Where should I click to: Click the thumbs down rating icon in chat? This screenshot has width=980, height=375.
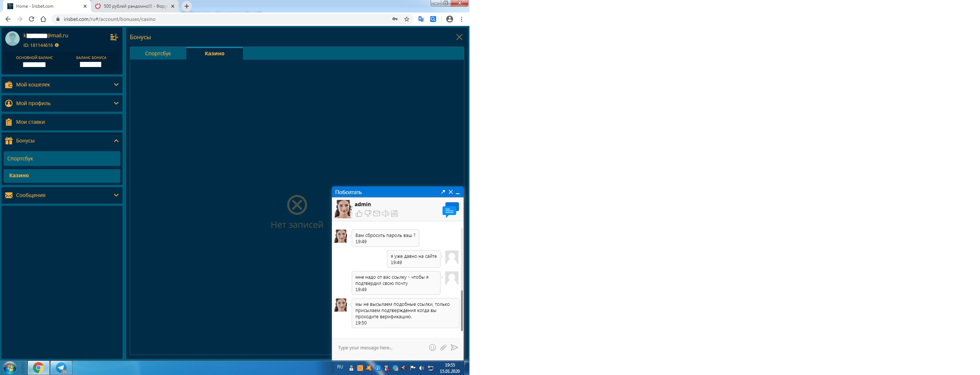367,214
